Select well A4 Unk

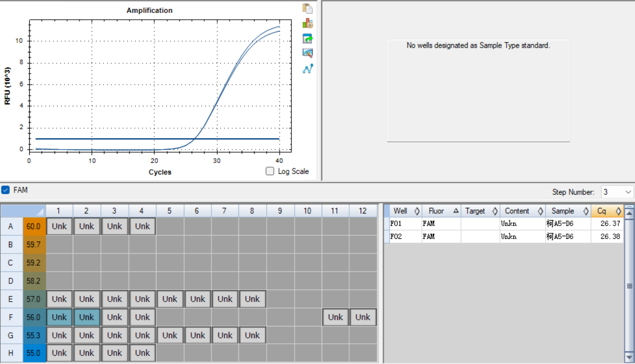[142, 226]
